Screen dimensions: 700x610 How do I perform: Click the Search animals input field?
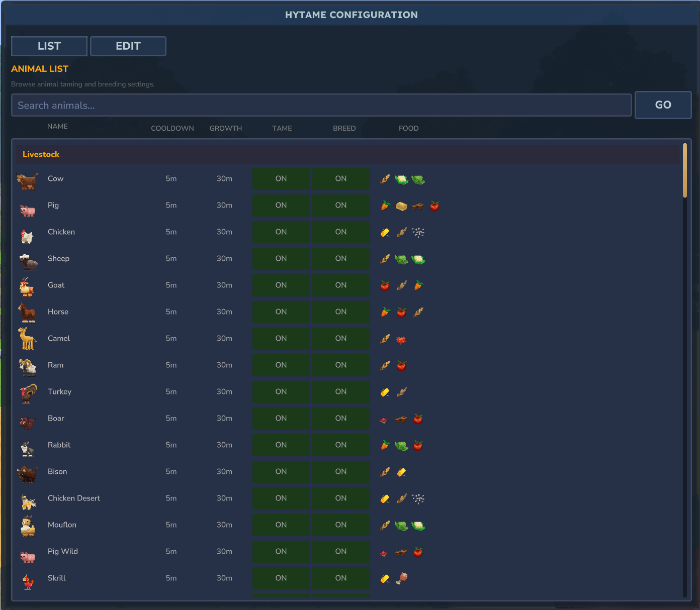(x=321, y=106)
